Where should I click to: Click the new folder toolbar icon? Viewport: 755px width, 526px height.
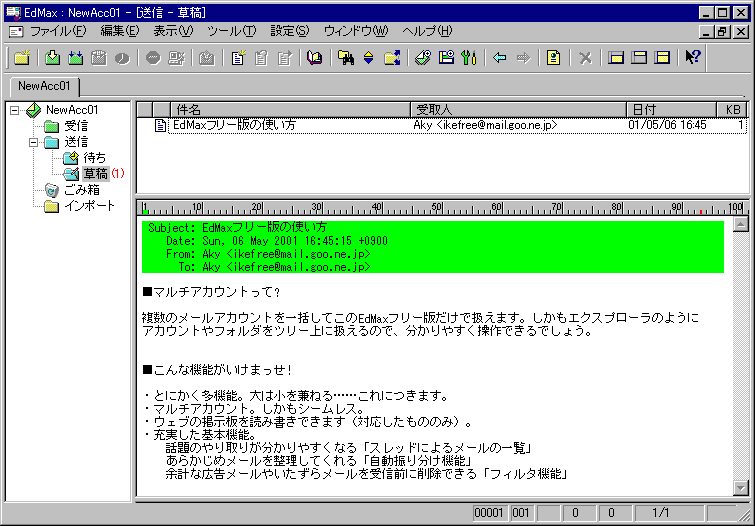pyautogui.click(x=22, y=58)
